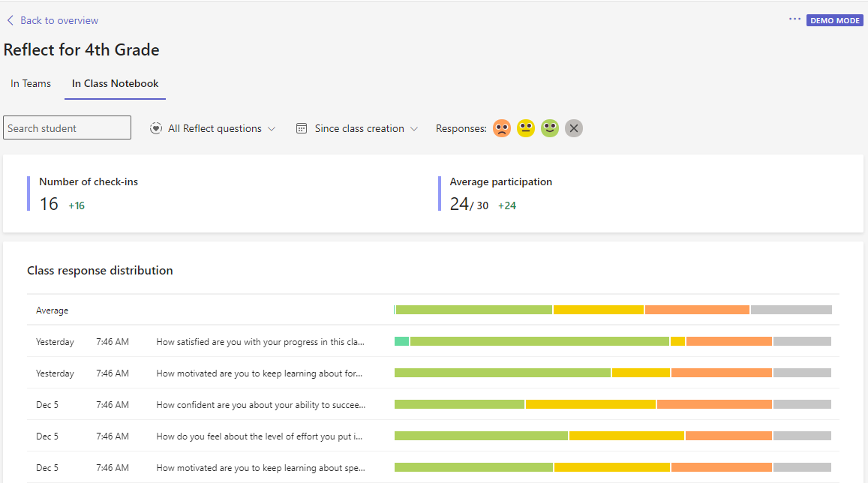Click the green segment of the Average bar
Image resolution: width=868 pixels, height=483 pixels.
(x=473, y=310)
